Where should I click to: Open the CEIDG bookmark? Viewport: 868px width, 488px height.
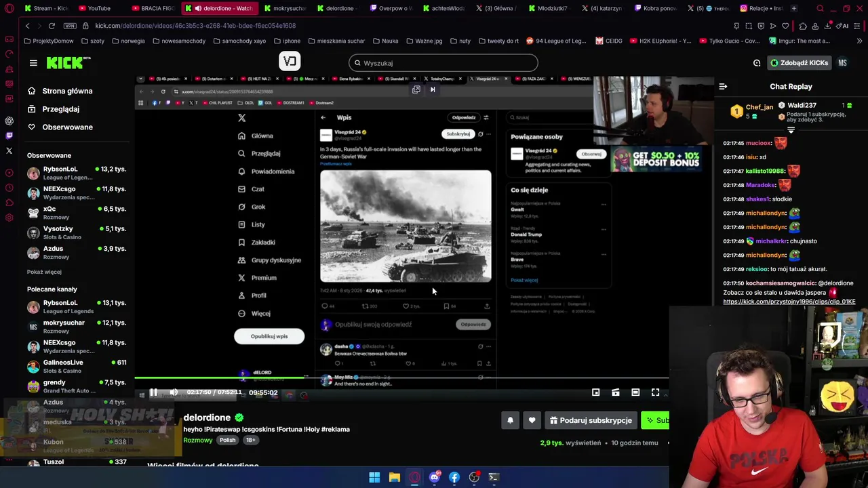click(x=609, y=41)
